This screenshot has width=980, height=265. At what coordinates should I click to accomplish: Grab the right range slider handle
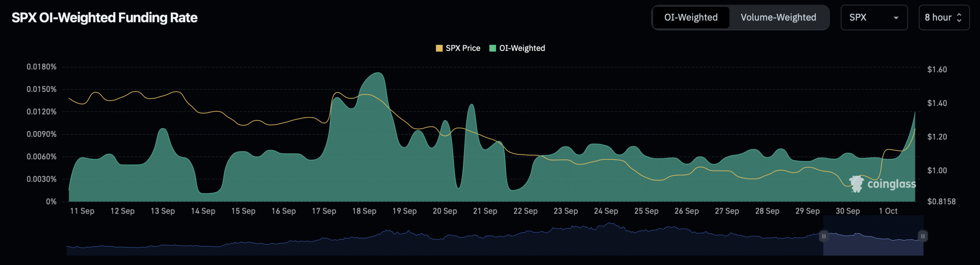coord(923,236)
